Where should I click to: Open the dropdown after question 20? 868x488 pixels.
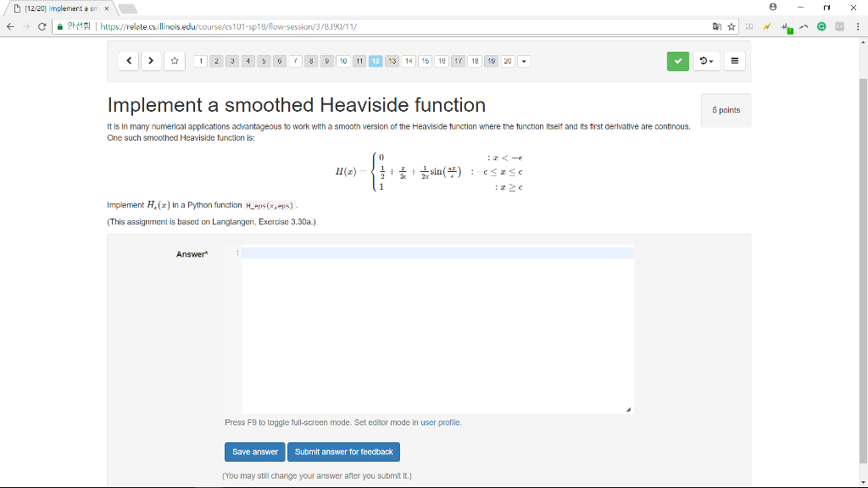[525, 61]
